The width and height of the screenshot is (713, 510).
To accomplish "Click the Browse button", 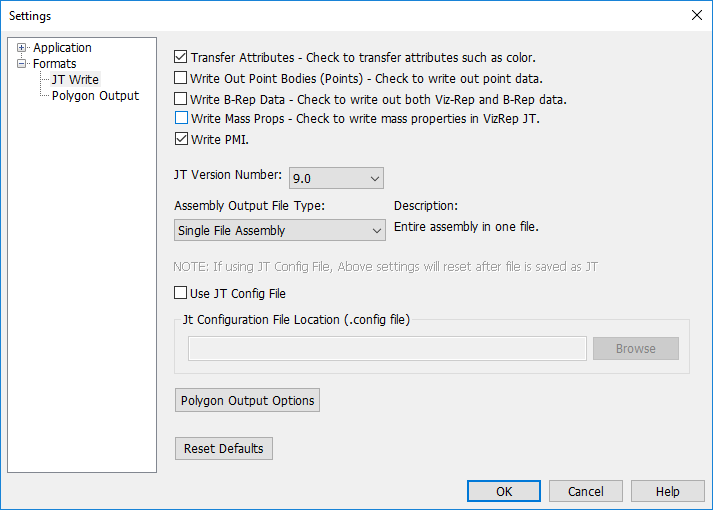I will click(x=635, y=348).
